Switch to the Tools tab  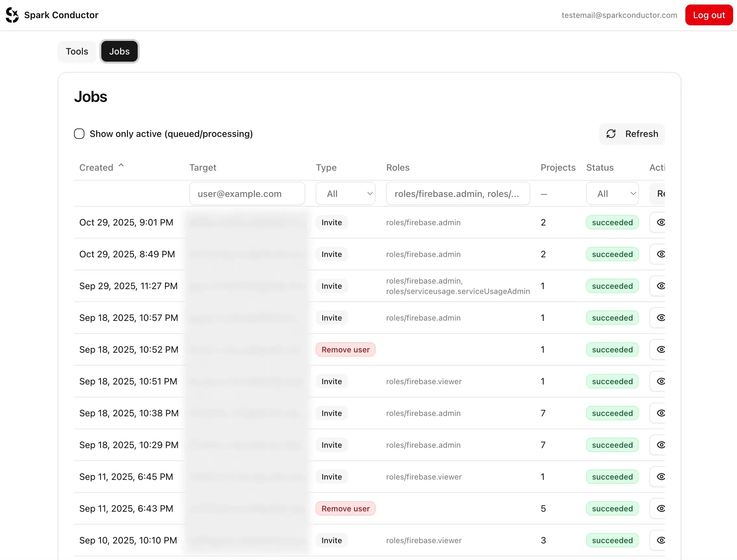pyautogui.click(x=77, y=51)
